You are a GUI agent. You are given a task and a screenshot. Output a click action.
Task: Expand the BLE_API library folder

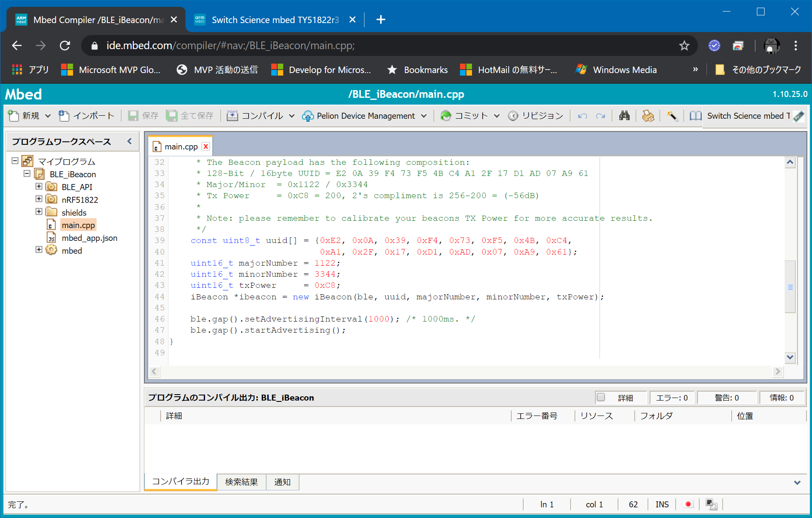(x=39, y=187)
